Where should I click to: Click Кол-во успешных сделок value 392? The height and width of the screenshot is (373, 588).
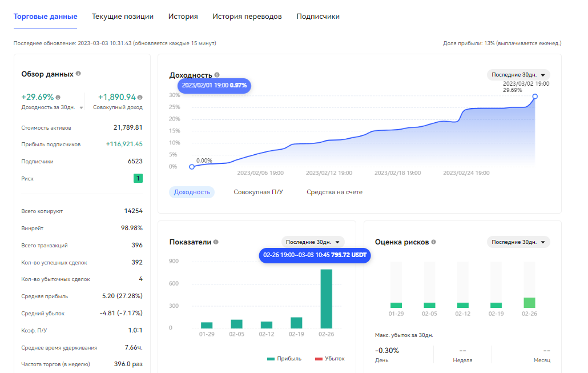[137, 262]
